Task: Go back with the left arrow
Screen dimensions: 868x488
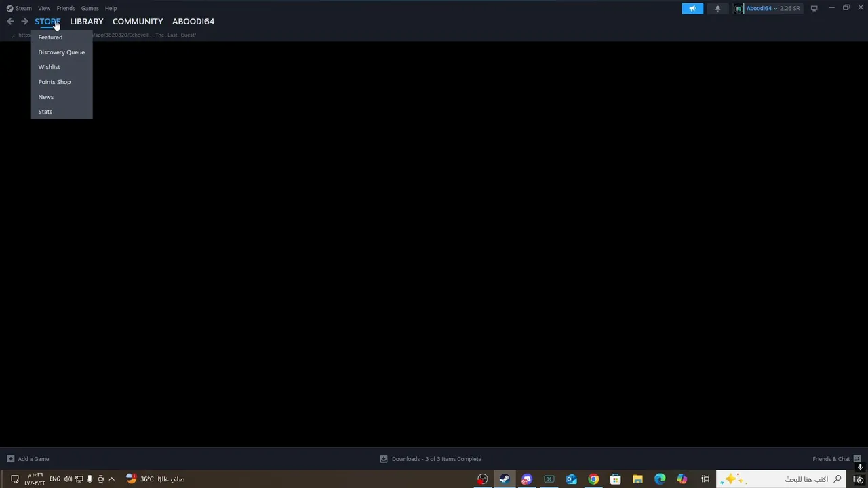Action: click(x=10, y=22)
